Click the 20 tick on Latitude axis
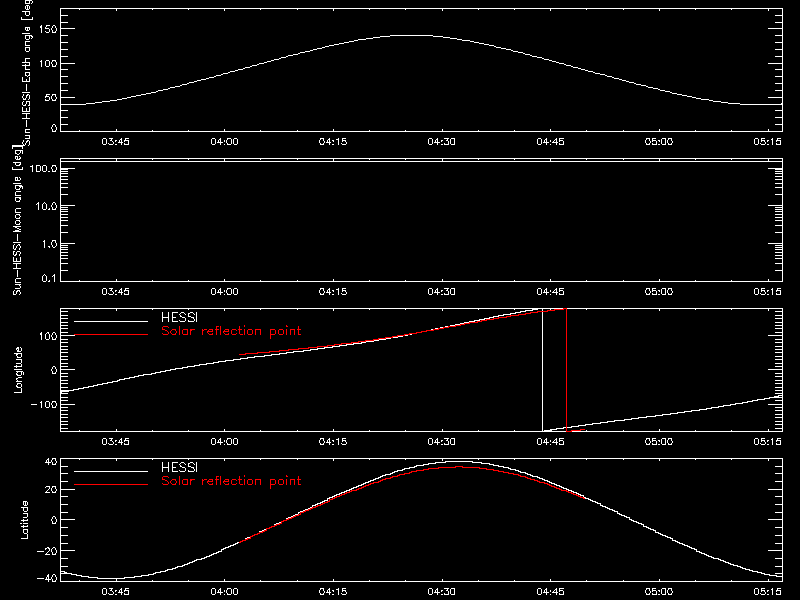Image resolution: width=800 pixels, height=600 pixels. [x=51, y=489]
